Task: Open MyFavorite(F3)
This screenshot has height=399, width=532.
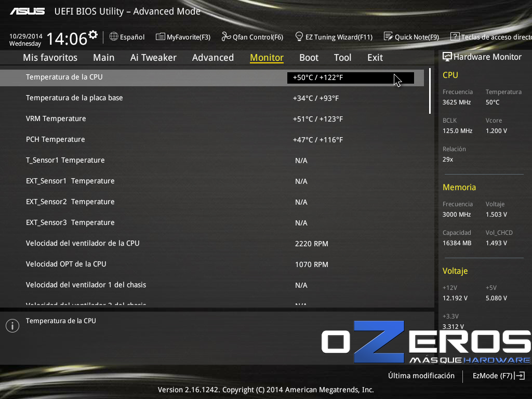Action: click(183, 37)
